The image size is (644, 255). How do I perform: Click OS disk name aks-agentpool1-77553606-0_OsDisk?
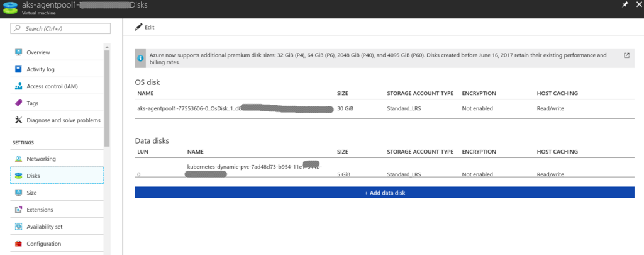click(189, 108)
